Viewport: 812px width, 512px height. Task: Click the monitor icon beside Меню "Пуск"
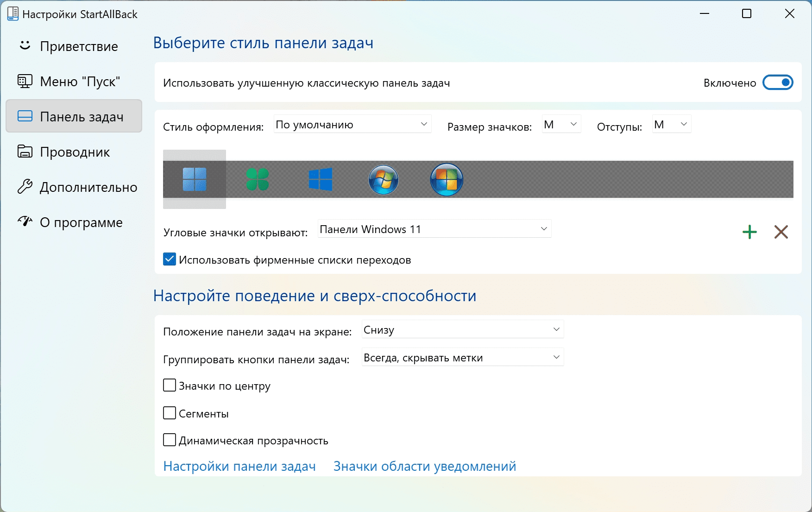pos(25,81)
